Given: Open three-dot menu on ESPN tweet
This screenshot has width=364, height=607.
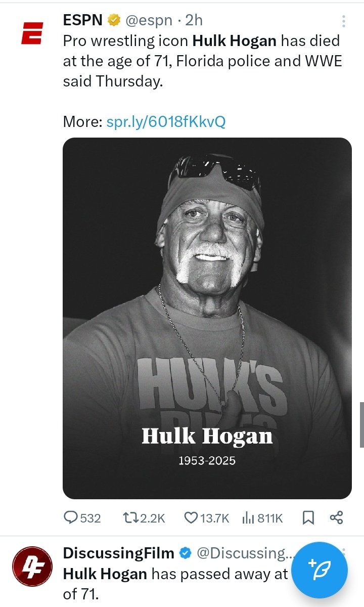Looking at the screenshot, I should (x=344, y=21).
